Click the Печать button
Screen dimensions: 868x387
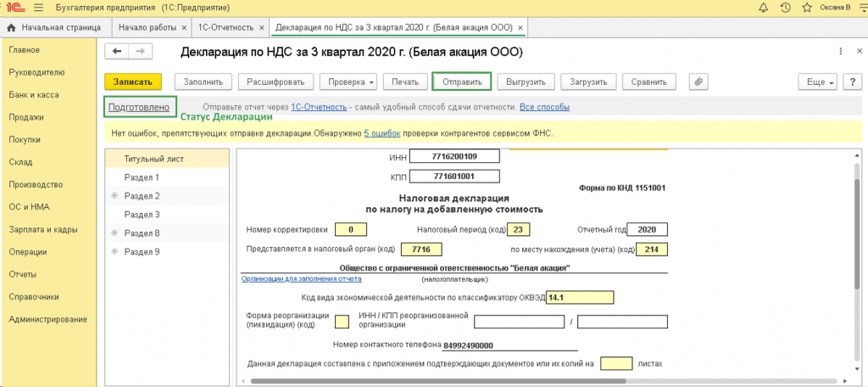tap(405, 81)
